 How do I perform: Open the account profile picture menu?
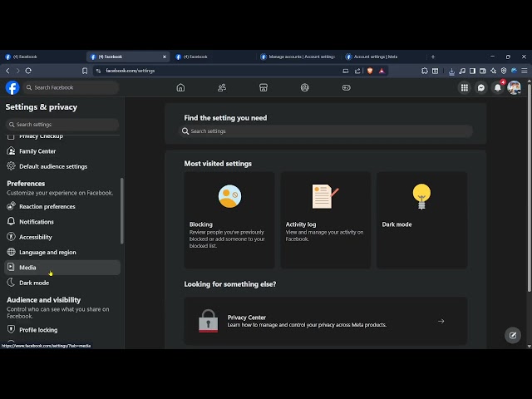click(x=515, y=87)
